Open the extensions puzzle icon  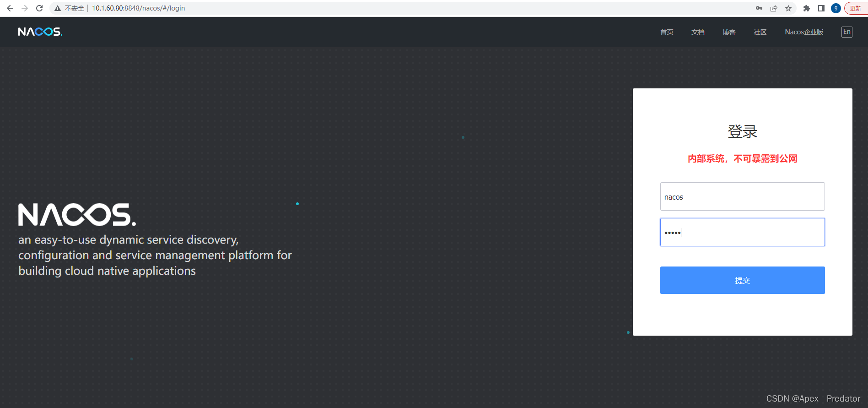(x=807, y=8)
